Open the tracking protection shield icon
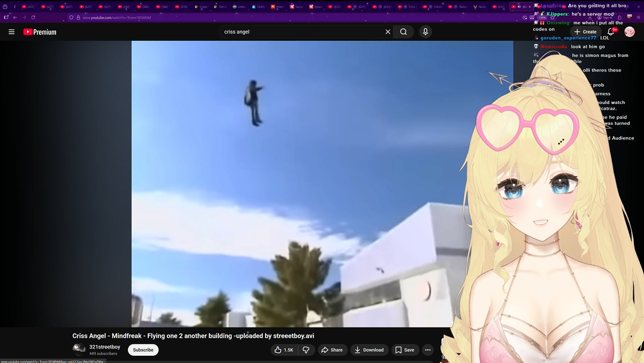 [x=71, y=17]
